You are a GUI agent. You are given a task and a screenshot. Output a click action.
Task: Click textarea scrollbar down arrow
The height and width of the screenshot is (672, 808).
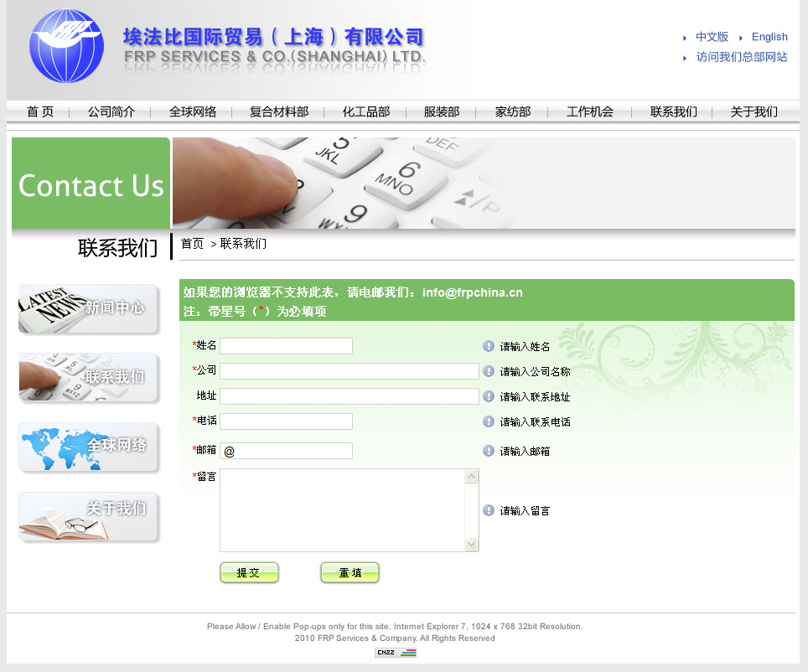click(x=472, y=544)
